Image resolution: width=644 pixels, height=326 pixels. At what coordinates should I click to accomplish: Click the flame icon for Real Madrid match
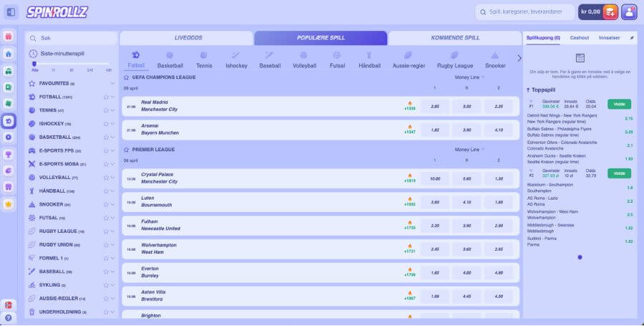tap(409, 103)
